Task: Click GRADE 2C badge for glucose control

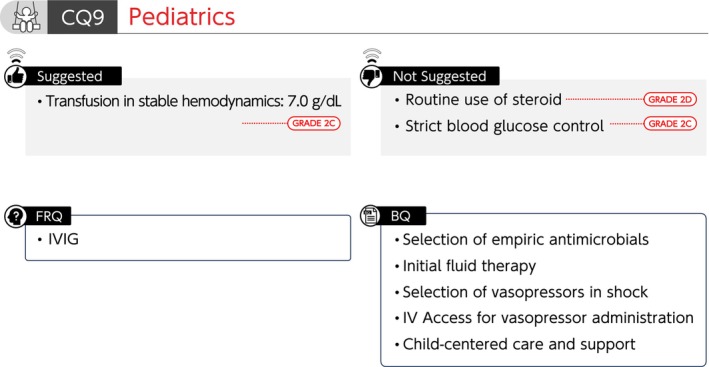Action: tap(670, 123)
